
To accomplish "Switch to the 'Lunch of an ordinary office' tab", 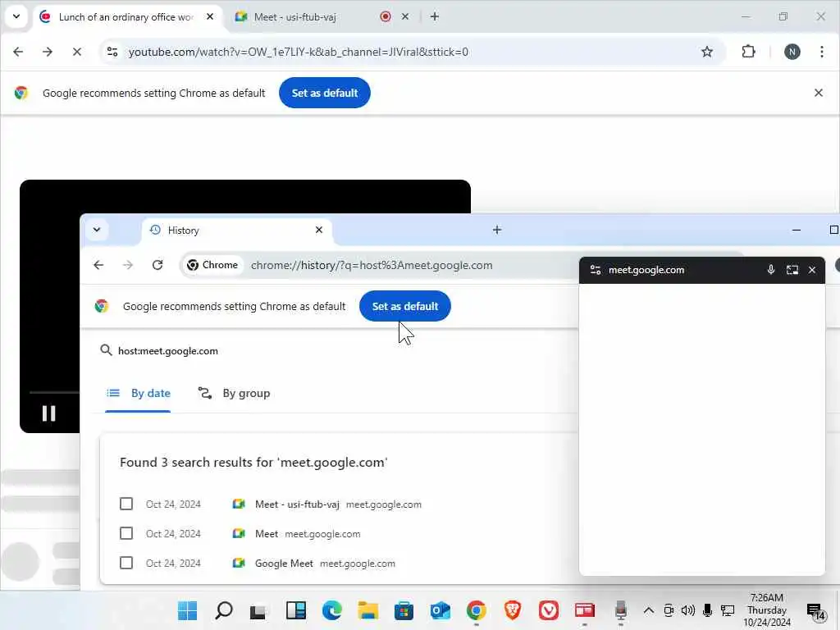I will click(126, 16).
